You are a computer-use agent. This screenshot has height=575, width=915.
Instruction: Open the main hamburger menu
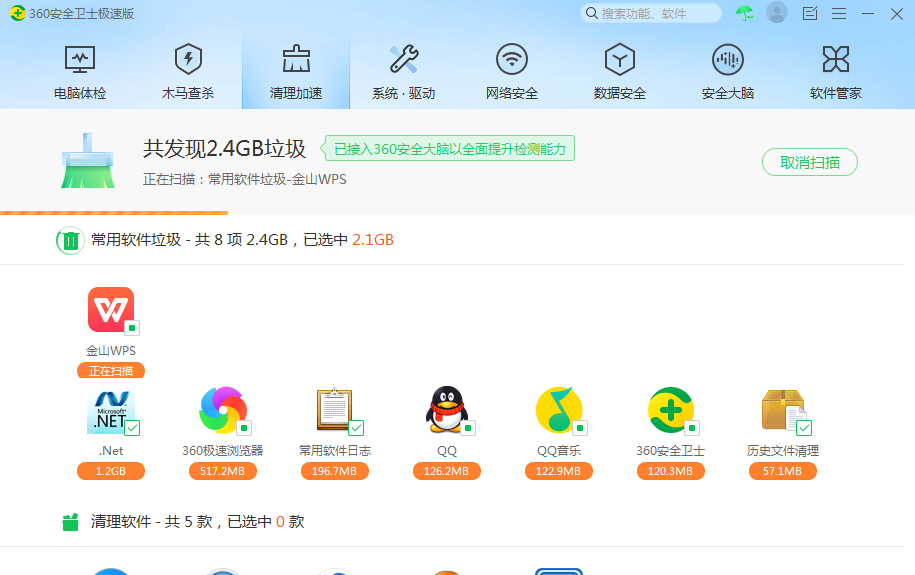click(839, 13)
